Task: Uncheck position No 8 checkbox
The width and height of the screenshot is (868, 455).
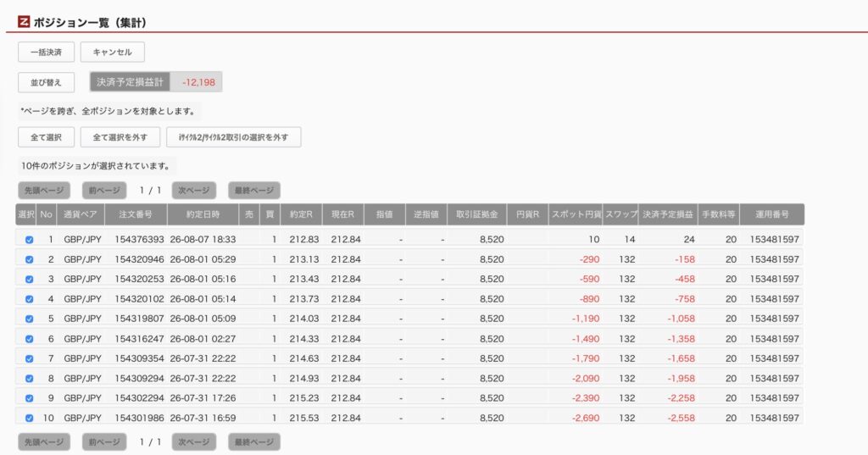Action: click(30, 379)
